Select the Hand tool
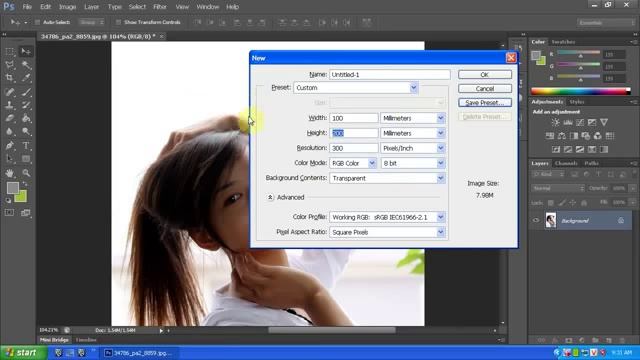The width and height of the screenshot is (640, 360). coord(9,173)
